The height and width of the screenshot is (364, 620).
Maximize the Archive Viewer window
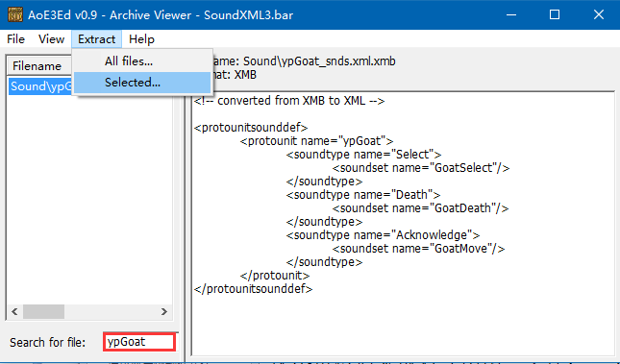555,14
